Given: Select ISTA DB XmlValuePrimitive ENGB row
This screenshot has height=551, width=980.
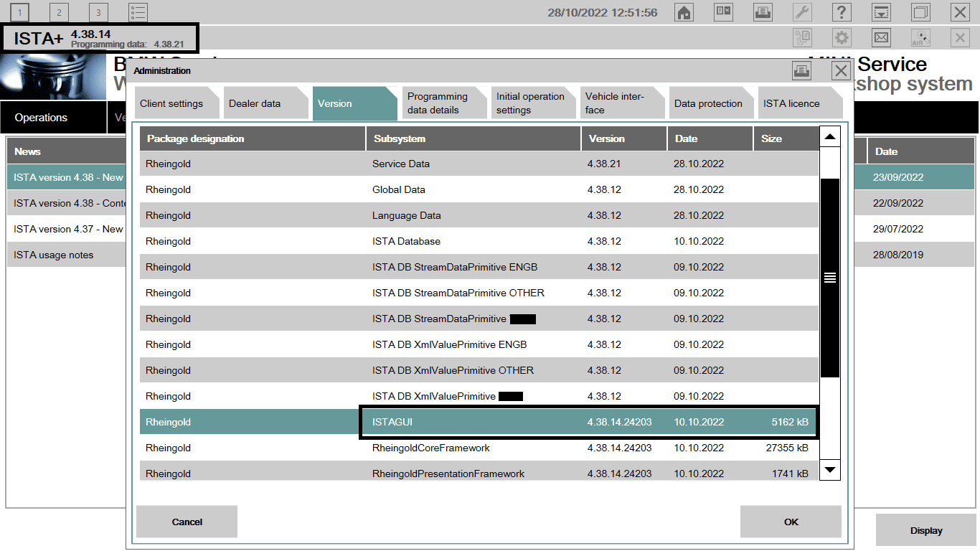Looking at the screenshot, I should tap(479, 344).
